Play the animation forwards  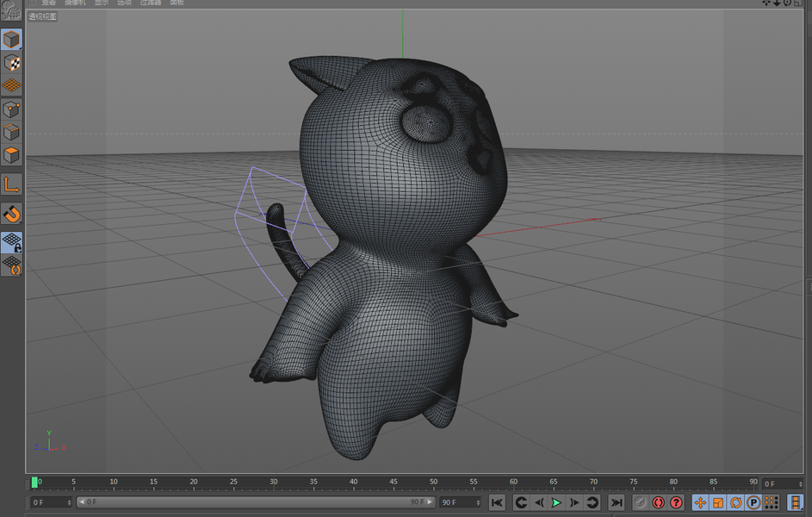click(556, 502)
